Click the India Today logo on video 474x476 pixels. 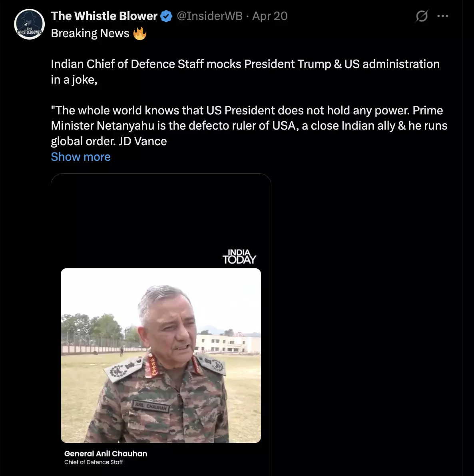239,256
